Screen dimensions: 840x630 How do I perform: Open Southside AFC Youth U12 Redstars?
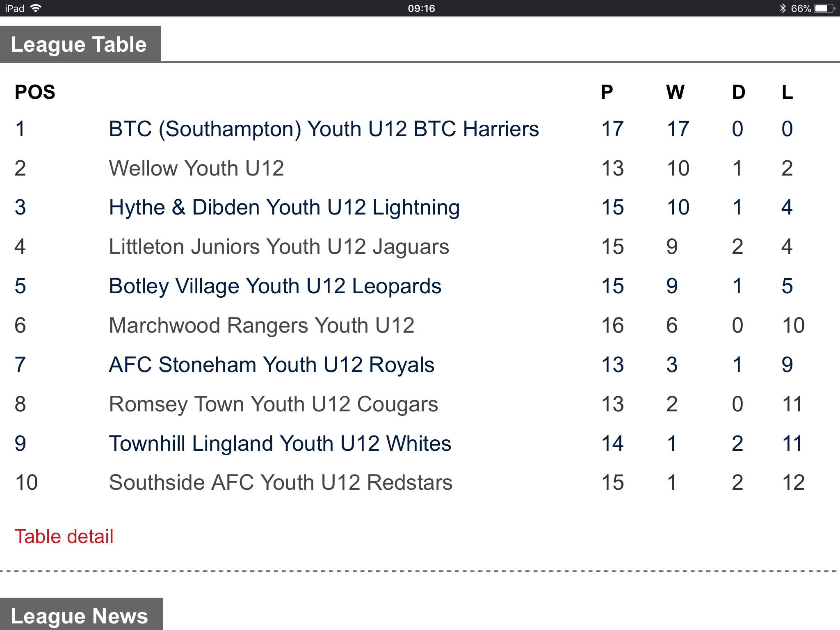point(281,482)
